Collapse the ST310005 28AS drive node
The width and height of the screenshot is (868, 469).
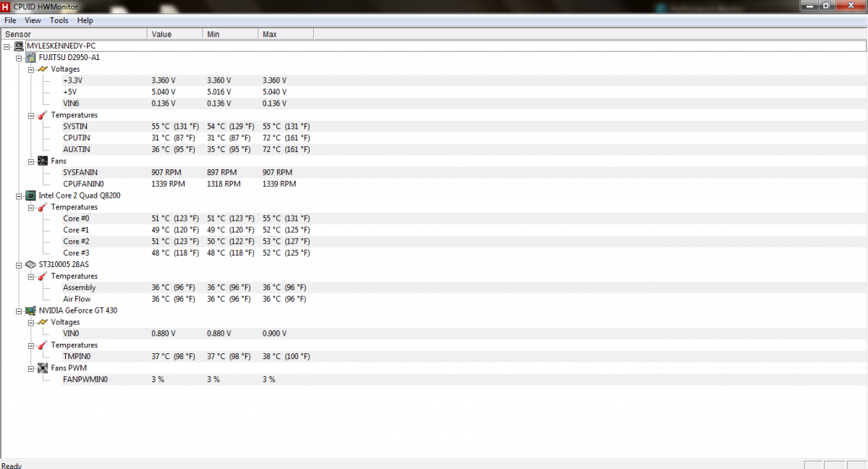[19, 264]
